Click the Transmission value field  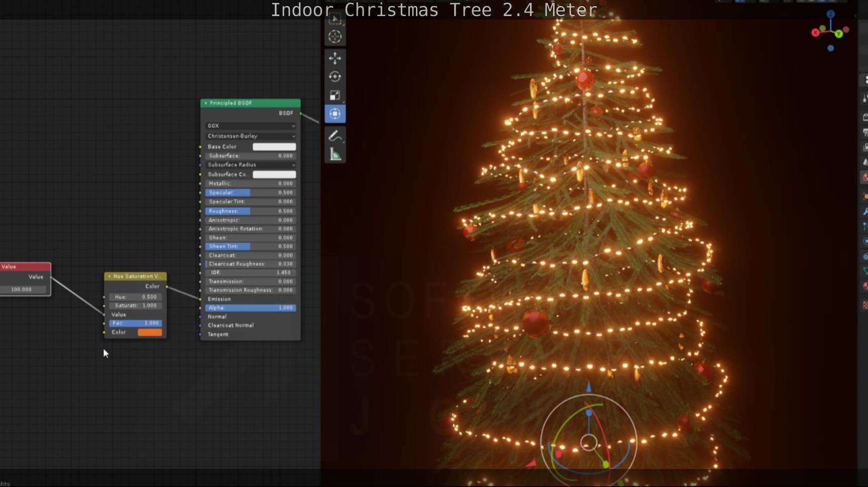click(x=251, y=282)
